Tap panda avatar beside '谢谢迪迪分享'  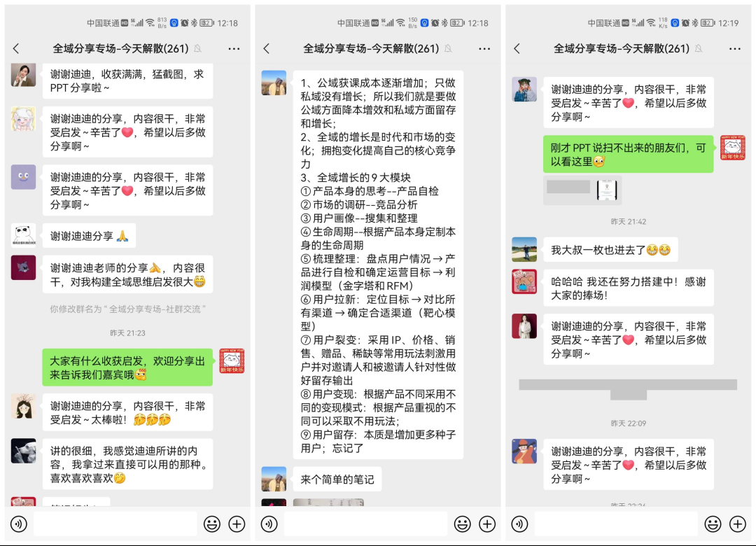point(23,235)
